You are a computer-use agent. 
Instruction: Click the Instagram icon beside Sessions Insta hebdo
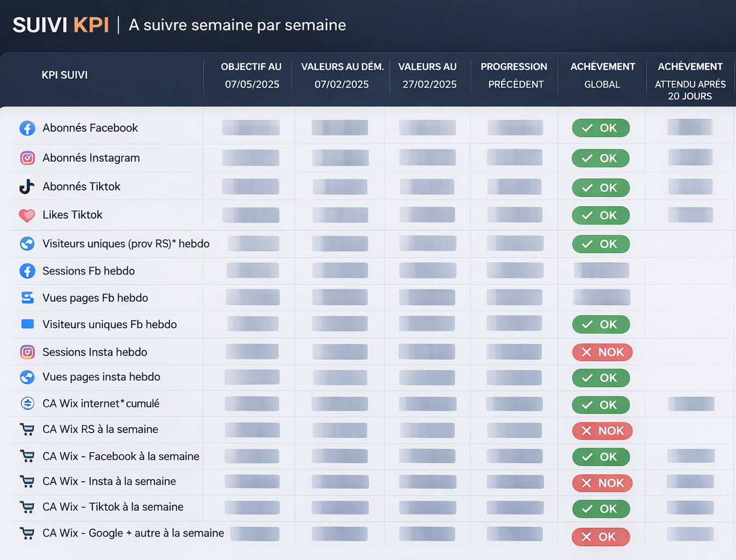[x=27, y=352]
